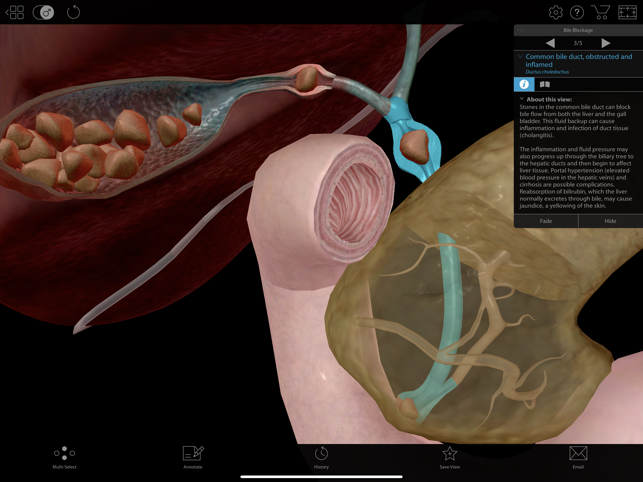Collapse the About this view section
Image resolution: width=643 pixels, height=482 pixels.
click(x=522, y=99)
